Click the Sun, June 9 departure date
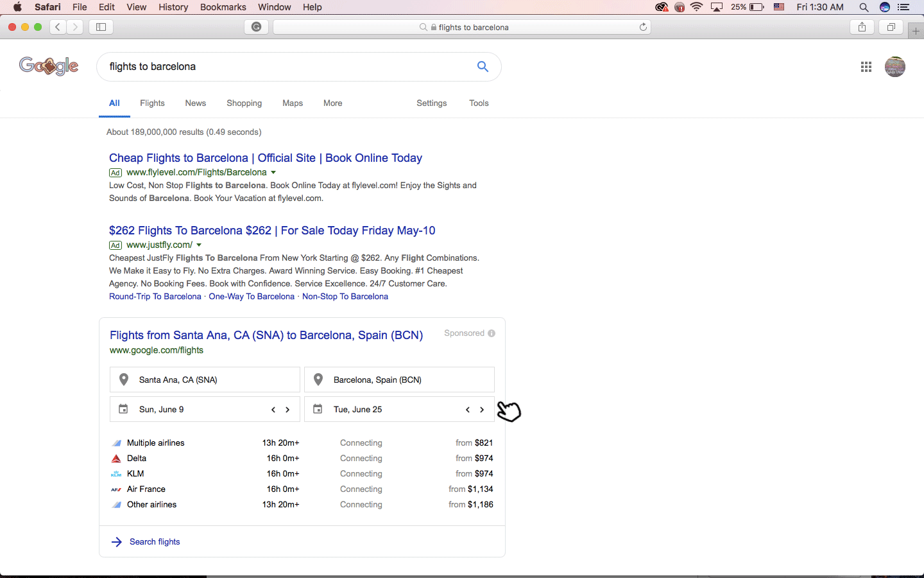 [162, 410]
